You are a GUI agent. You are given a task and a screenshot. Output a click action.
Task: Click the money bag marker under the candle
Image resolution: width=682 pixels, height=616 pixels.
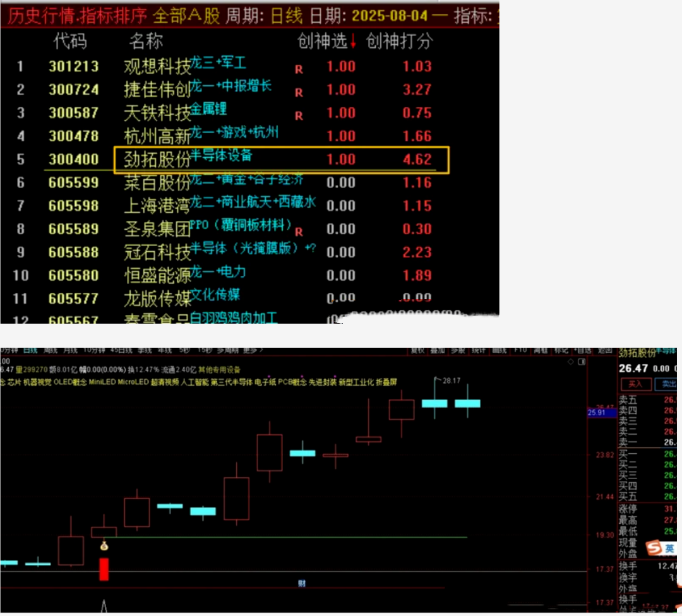(x=104, y=546)
